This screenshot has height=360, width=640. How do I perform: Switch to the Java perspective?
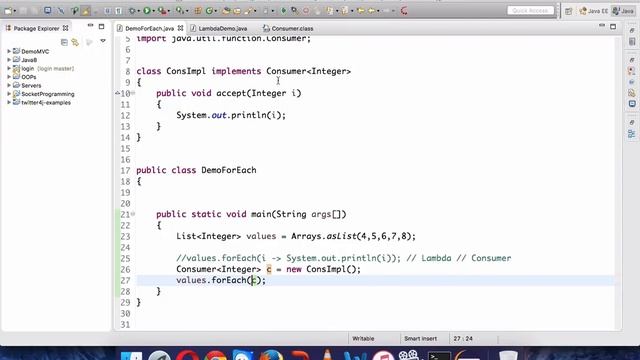click(623, 11)
